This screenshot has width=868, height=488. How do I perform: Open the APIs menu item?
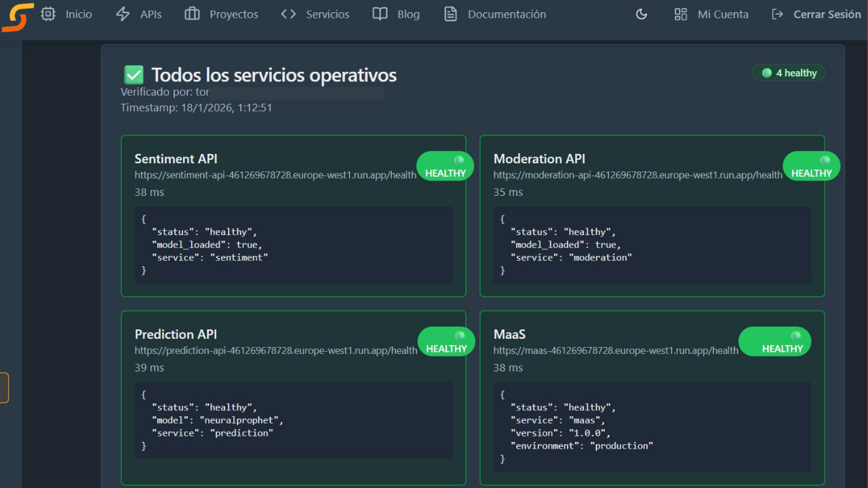[x=151, y=14]
